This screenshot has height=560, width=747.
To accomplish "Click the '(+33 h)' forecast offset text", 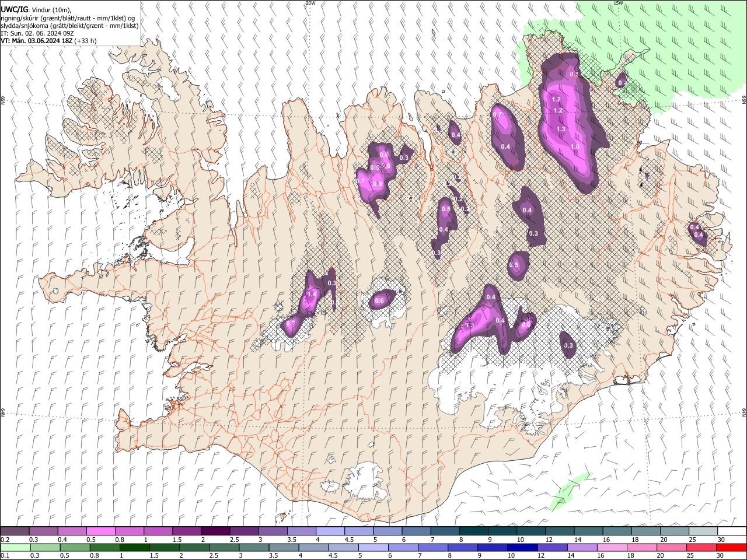I will (86, 41).
